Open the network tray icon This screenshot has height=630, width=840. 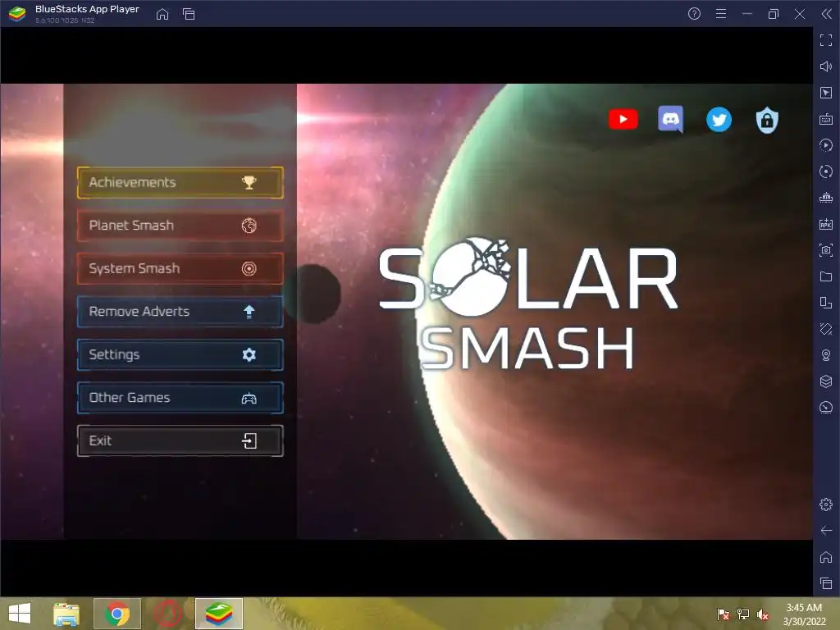point(743,614)
